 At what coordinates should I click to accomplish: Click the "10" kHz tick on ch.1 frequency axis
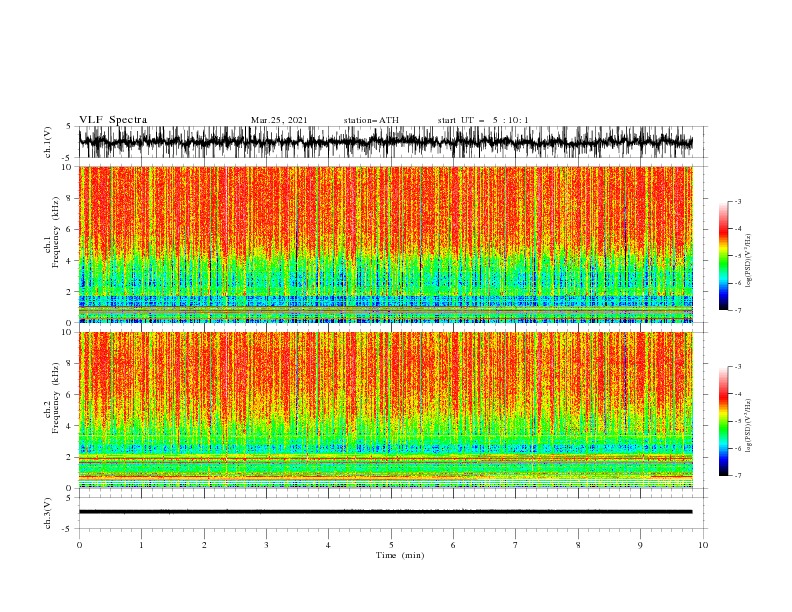(x=68, y=167)
